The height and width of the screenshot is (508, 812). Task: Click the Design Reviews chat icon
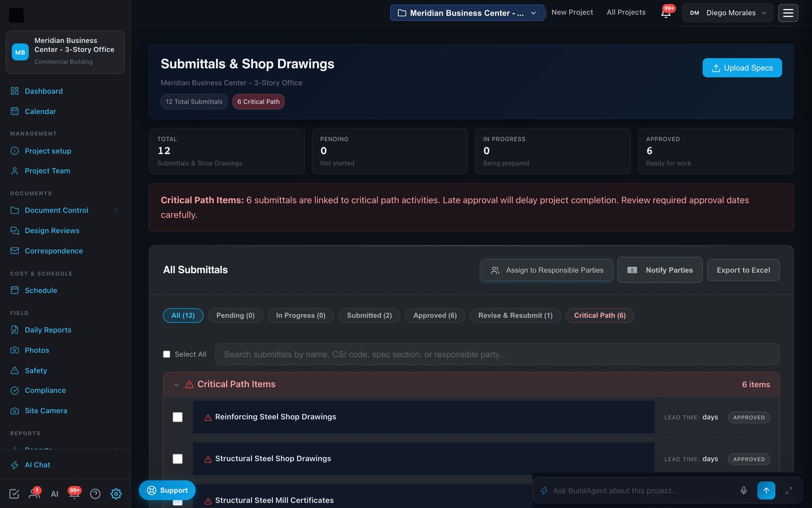coord(15,230)
